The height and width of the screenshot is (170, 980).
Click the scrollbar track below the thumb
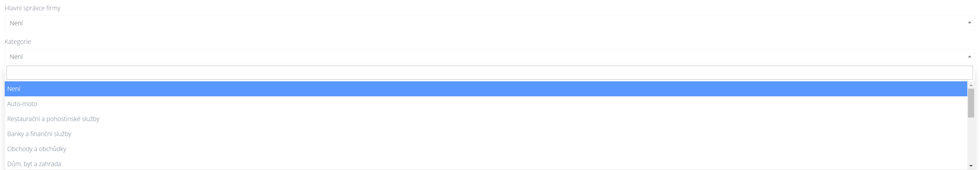pyautogui.click(x=971, y=141)
